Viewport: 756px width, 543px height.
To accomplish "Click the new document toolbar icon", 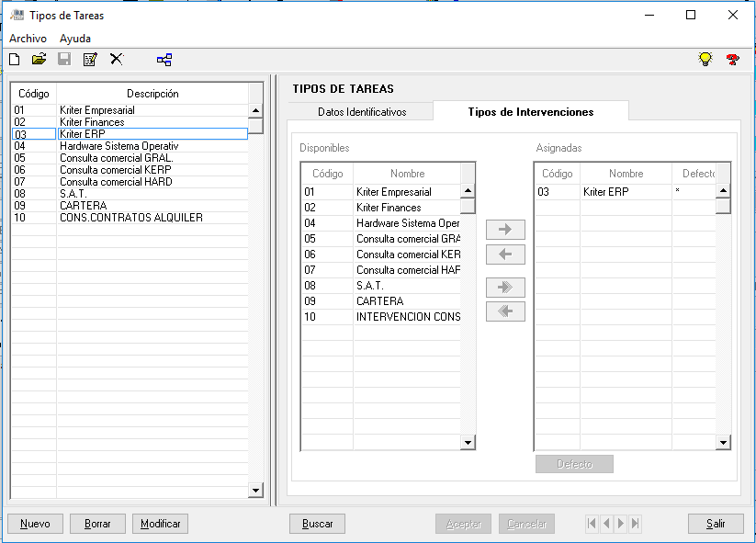I will [x=14, y=60].
